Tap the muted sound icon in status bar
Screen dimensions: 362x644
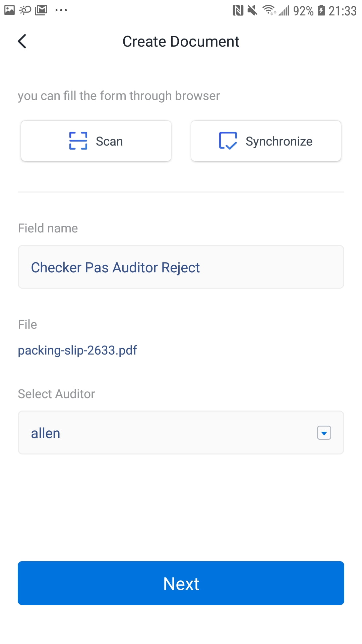pyautogui.click(x=252, y=11)
